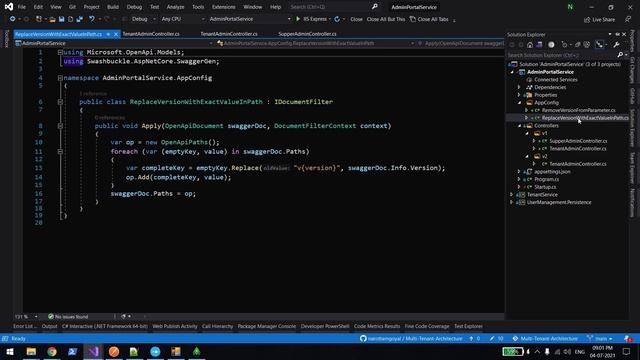Expand the UserManagement.Persistence project node
640x360 pixels.
(512, 202)
